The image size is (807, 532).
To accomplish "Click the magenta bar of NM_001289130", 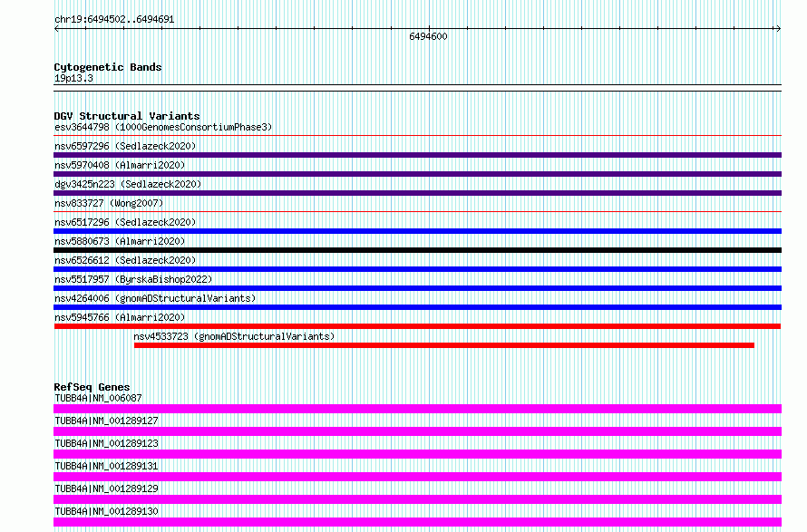I will [x=417, y=522].
